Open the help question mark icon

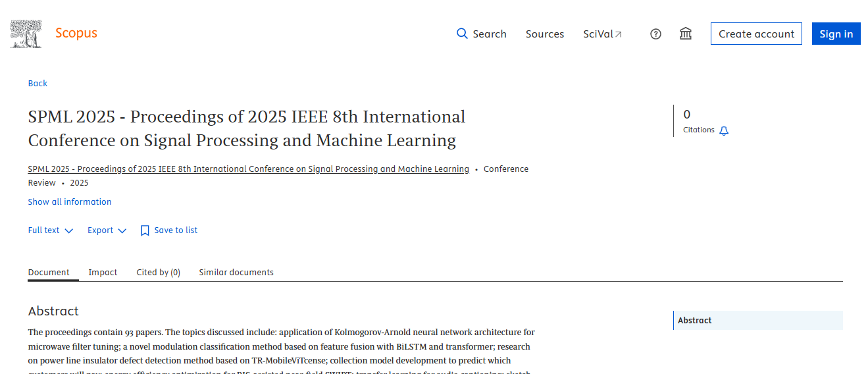click(655, 34)
